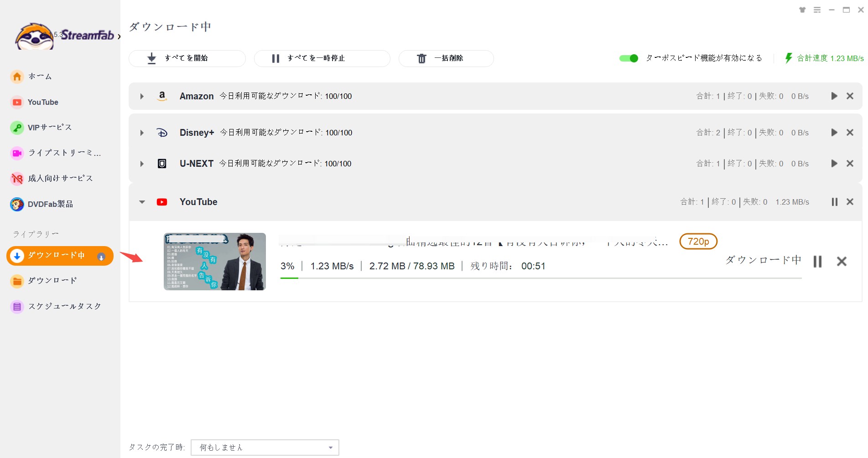Cancel the downloading video item
The height and width of the screenshot is (458, 868).
tap(842, 262)
